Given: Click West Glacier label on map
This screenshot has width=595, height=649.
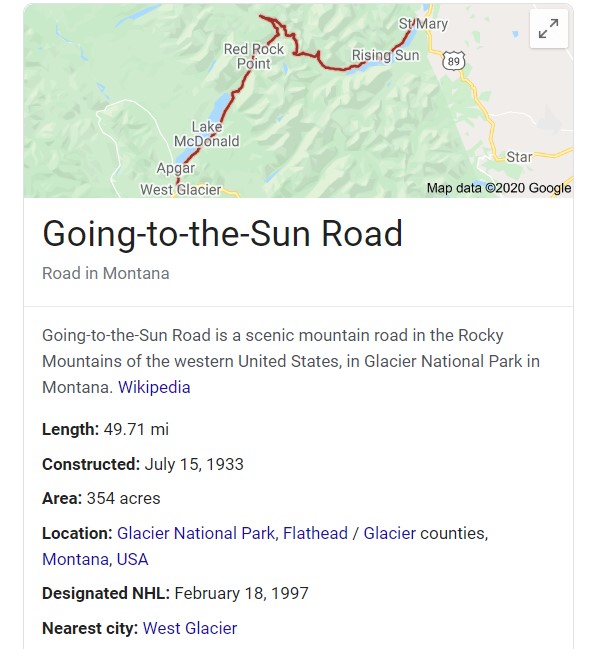Looking at the screenshot, I should coord(180,190).
